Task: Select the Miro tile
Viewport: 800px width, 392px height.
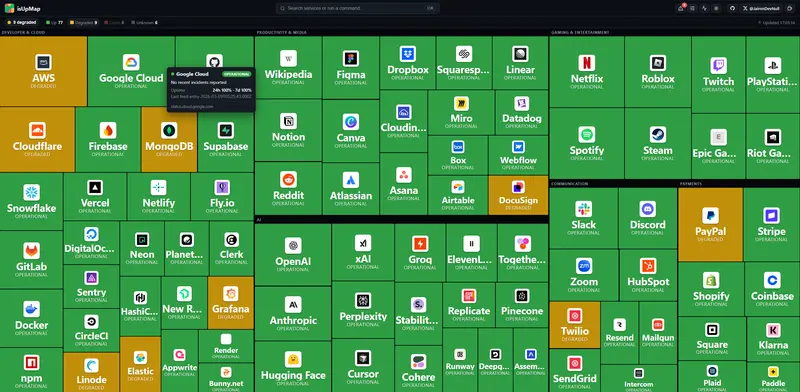Action: [x=461, y=112]
